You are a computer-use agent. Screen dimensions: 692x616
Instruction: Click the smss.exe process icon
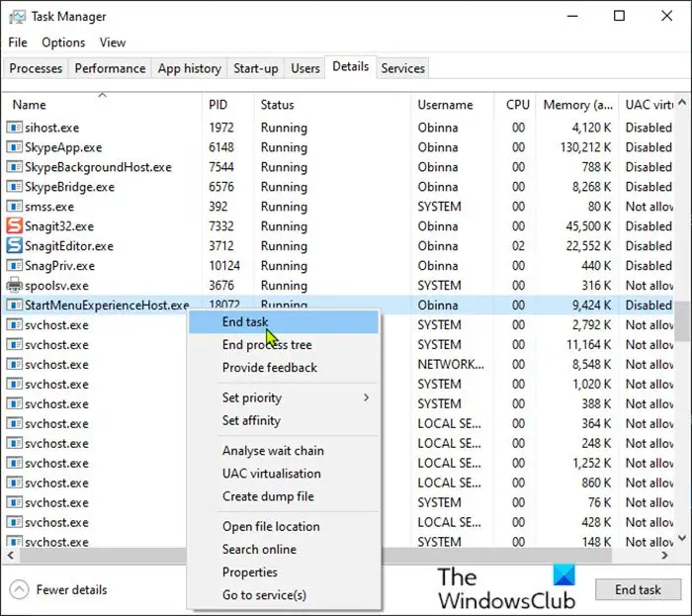[14, 206]
